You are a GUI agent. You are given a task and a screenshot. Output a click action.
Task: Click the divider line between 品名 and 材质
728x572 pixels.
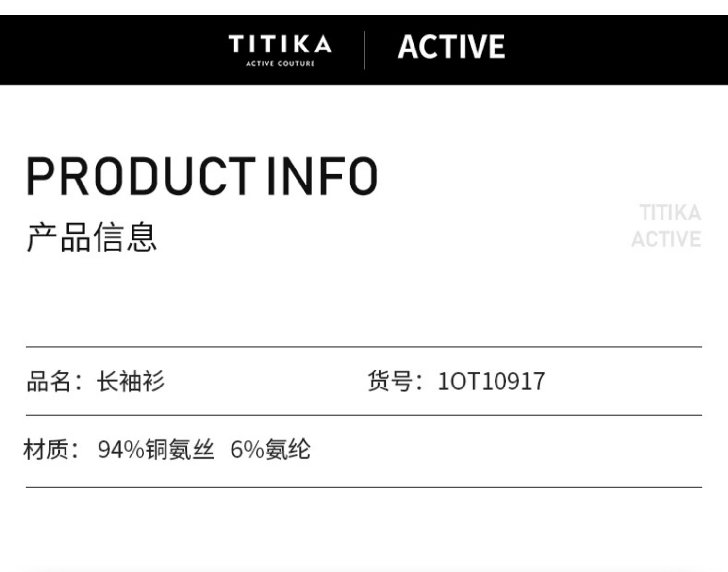click(x=364, y=415)
